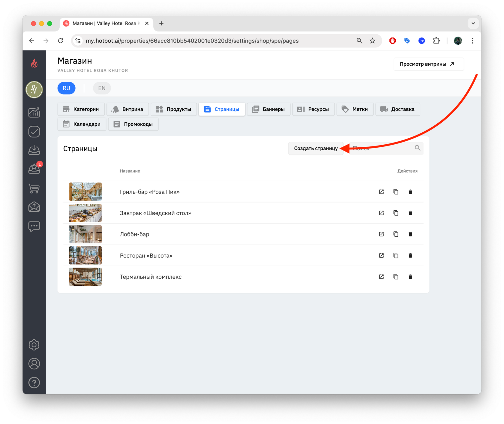Switch to the Витрина tab
The image size is (504, 424).
tap(127, 109)
